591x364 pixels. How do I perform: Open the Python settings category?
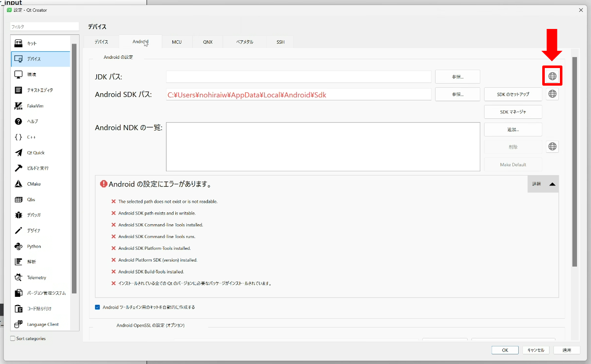[34, 246]
